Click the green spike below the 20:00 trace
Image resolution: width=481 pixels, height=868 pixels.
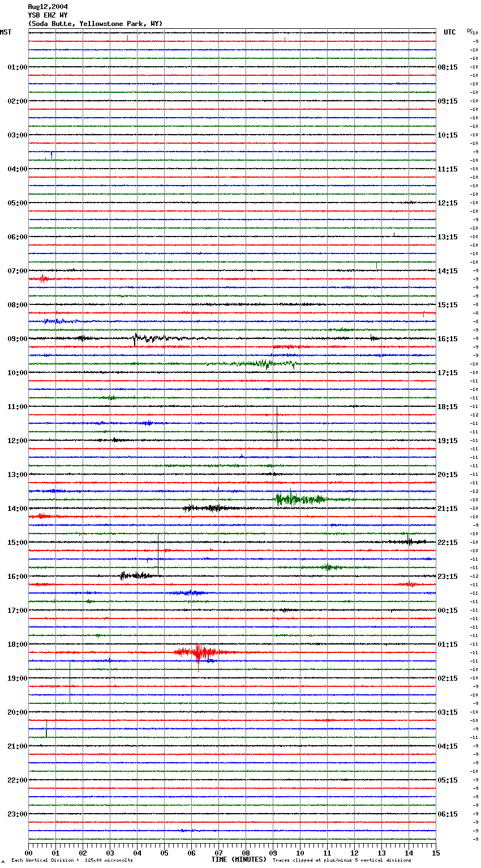pyautogui.click(x=46, y=730)
